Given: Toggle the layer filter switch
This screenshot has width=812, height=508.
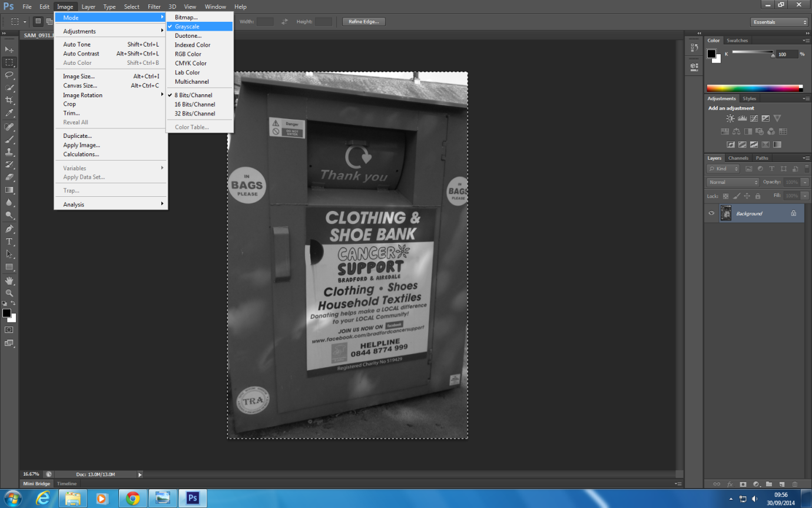Looking at the screenshot, I should (807, 169).
